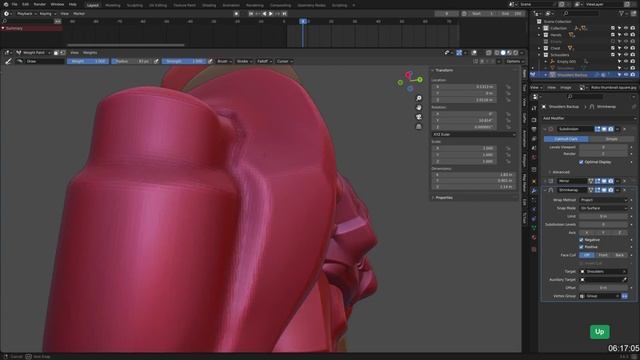Click the pan hand gizmo in viewport
This screenshot has height=360, width=640.
[419, 107]
